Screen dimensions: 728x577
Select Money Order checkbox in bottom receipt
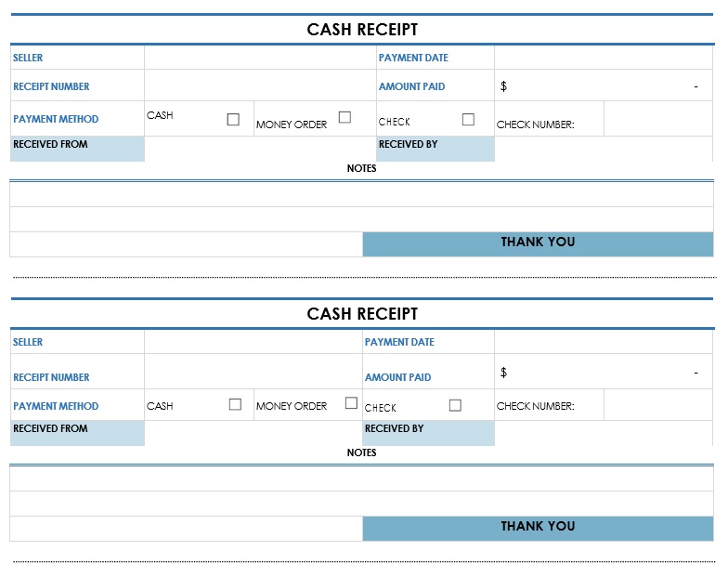point(351,403)
